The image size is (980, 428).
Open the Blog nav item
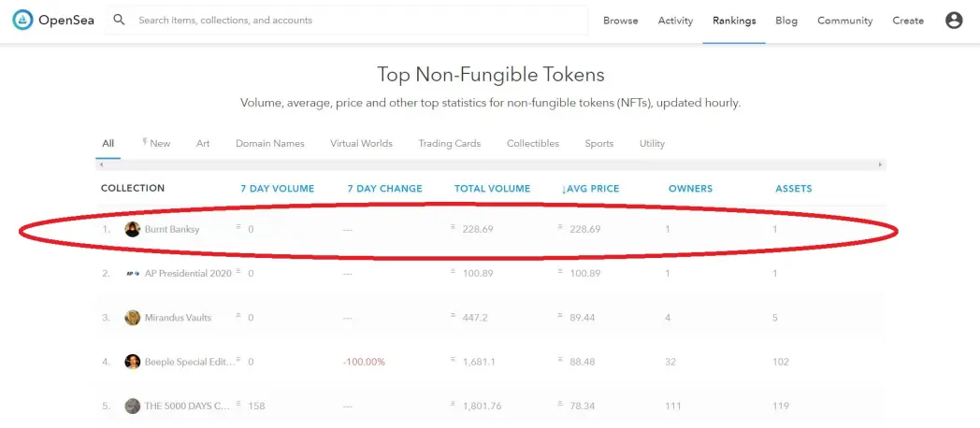[786, 21]
